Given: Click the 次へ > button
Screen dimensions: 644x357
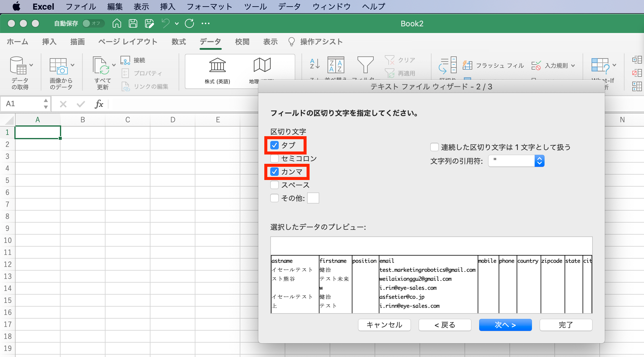Looking at the screenshot, I should 505,325.
